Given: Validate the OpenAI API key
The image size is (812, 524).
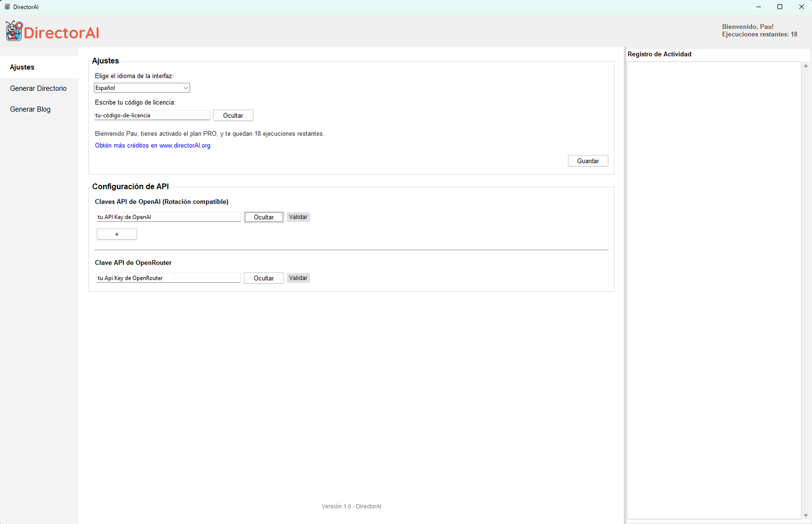Looking at the screenshot, I should point(298,217).
